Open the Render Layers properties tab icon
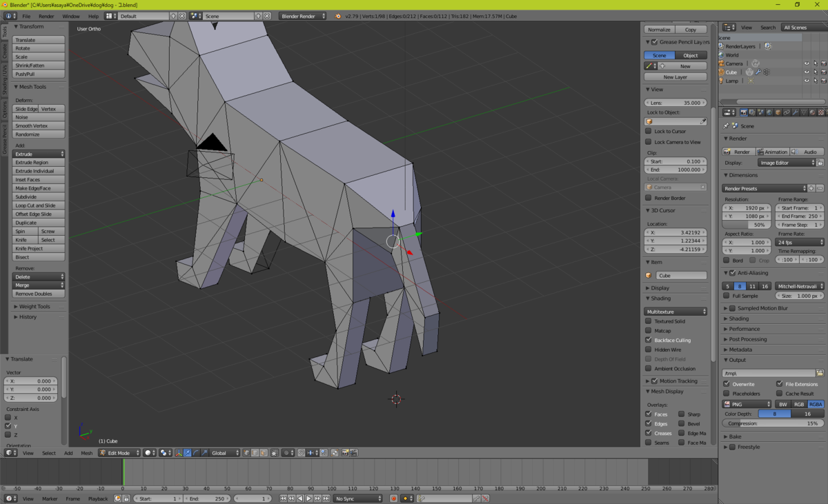The image size is (828, 504). click(752, 112)
